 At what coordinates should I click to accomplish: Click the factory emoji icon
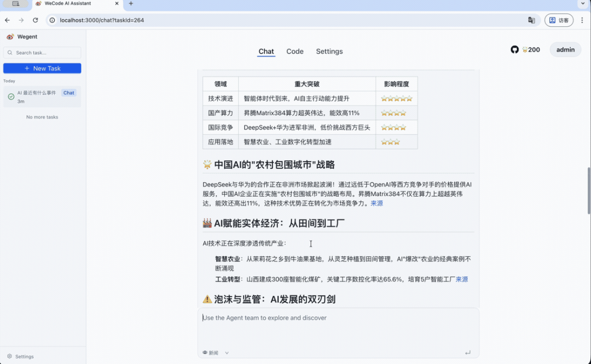point(207,223)
